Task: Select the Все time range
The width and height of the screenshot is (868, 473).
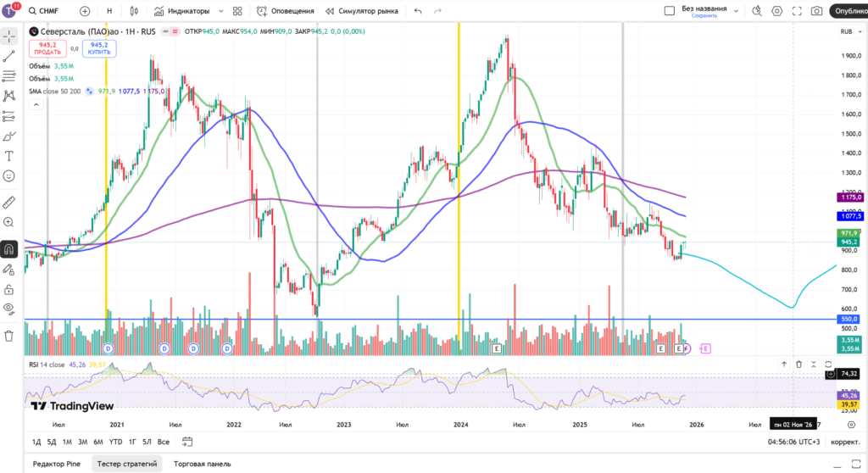Action: [x=164, y=442]
